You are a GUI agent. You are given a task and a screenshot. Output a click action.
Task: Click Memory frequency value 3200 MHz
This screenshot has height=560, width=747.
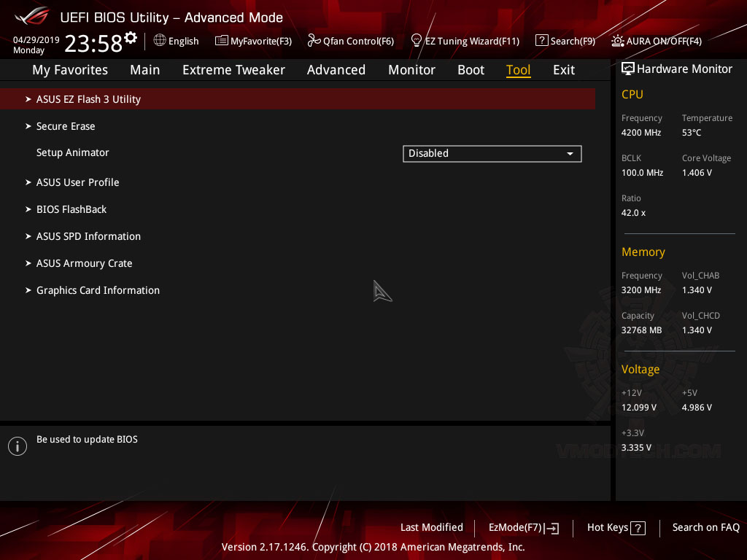click(640, 290)
